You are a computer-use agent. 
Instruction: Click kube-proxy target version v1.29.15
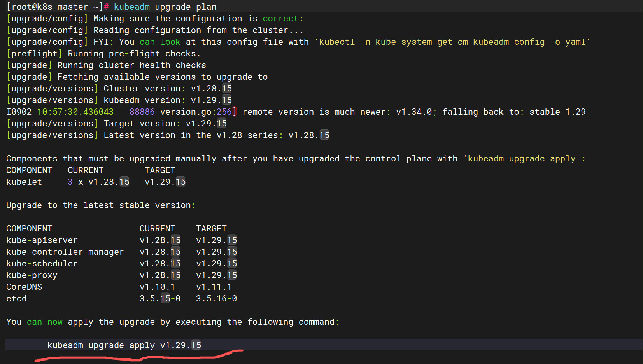(217, 275)
